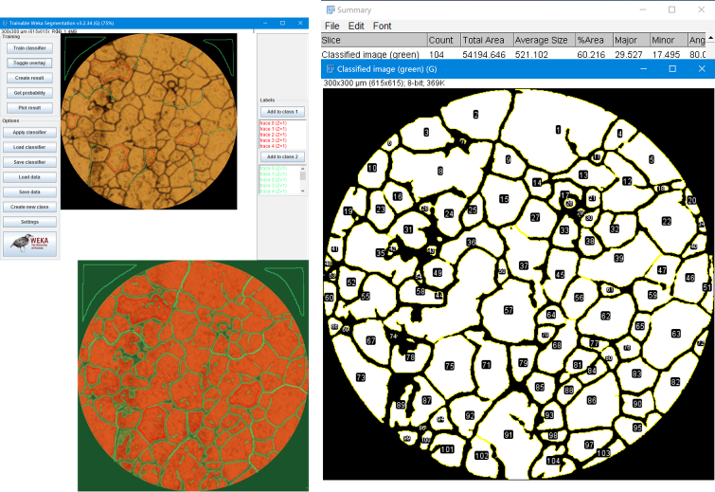Select red trace 0 in class 1 list
The width and height of the screenshot is (715, 492).
click(x=274, y=124)
